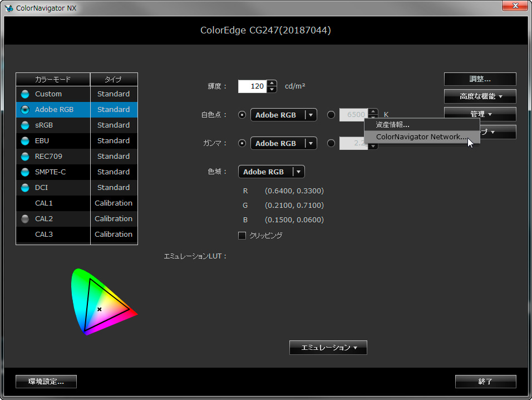Close the ColorNavigator NX window

tap(515, 6)
